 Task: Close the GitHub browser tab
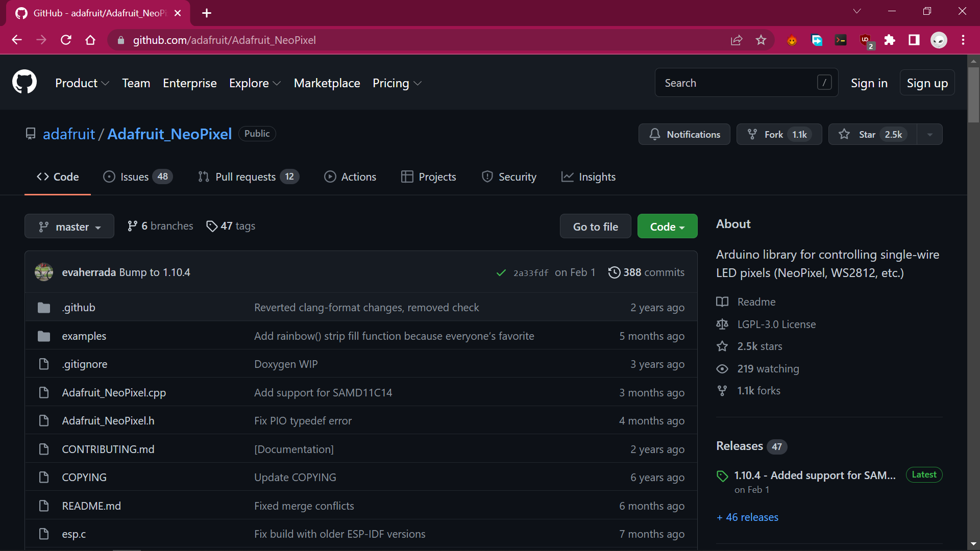tap(178, 13)
